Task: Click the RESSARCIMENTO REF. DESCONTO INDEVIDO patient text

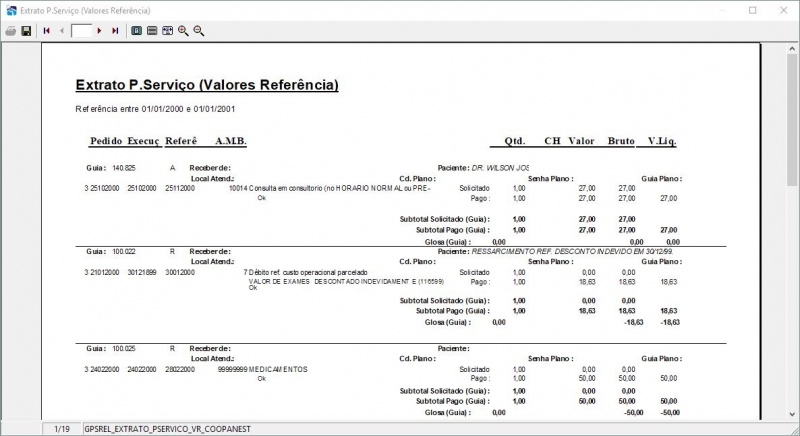Action: [572, 251]
